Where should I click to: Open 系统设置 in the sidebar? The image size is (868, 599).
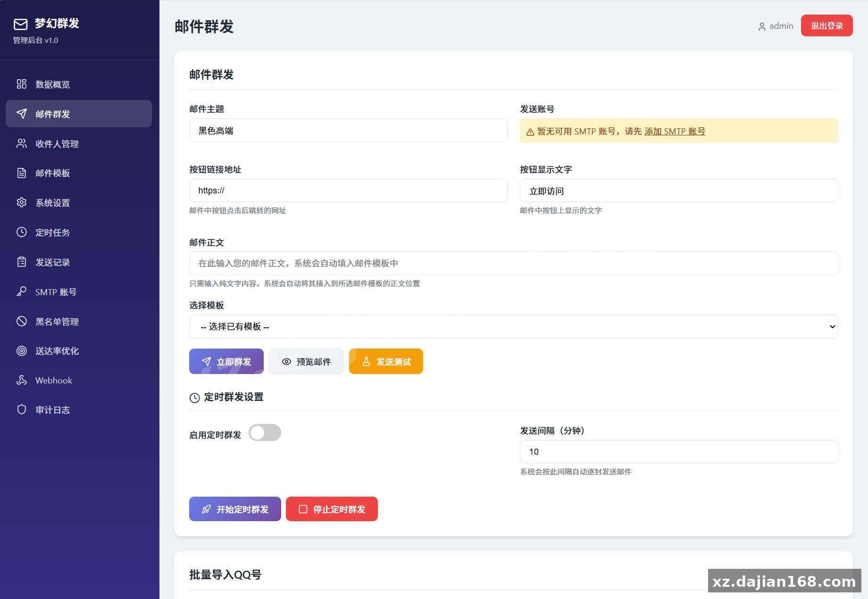(79, 202)
